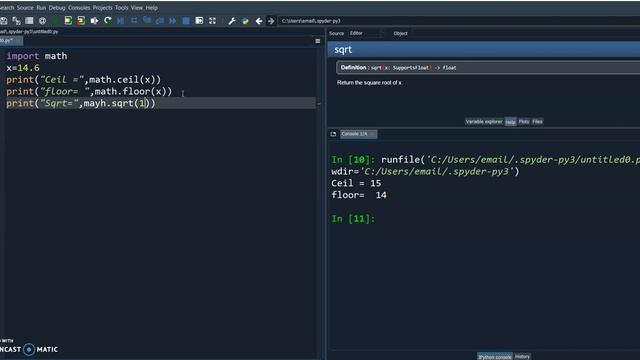Click the 'import math' code line
This screenshot has width=640, height=360.
point(37,56)
